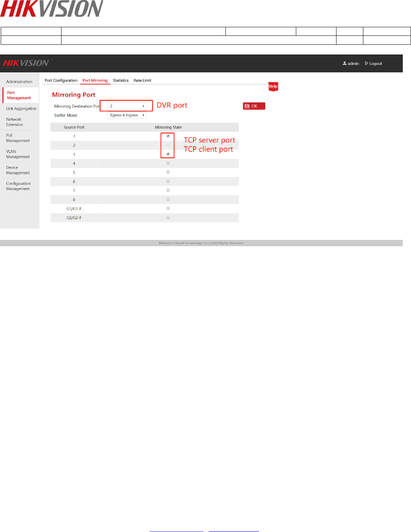Image resolution: width=411 pixels, height=532 pixels.
Task: Enable mirroring on source port 6
Action: [x=168, y=181]
